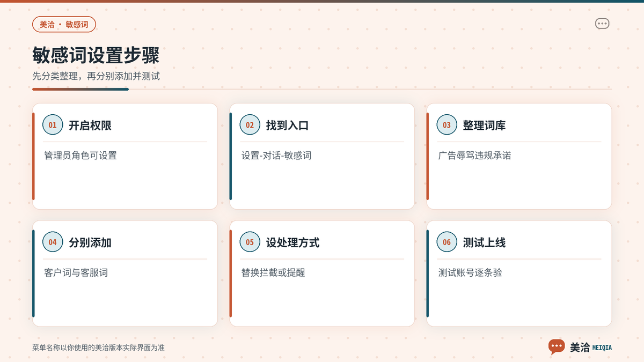Click the chat bubble icon at top right
This screenshot has width=644, height=362.
pyautogui.click(x=602, y=24)
